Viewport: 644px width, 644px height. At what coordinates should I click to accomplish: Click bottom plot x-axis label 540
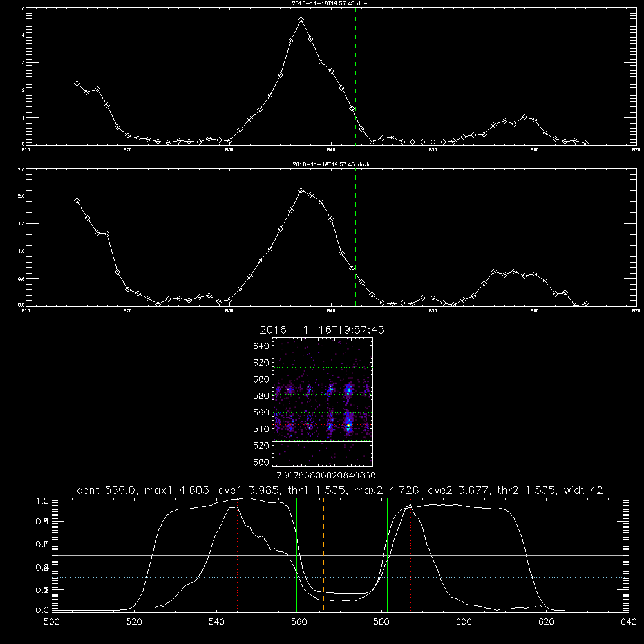click(216, 622)
